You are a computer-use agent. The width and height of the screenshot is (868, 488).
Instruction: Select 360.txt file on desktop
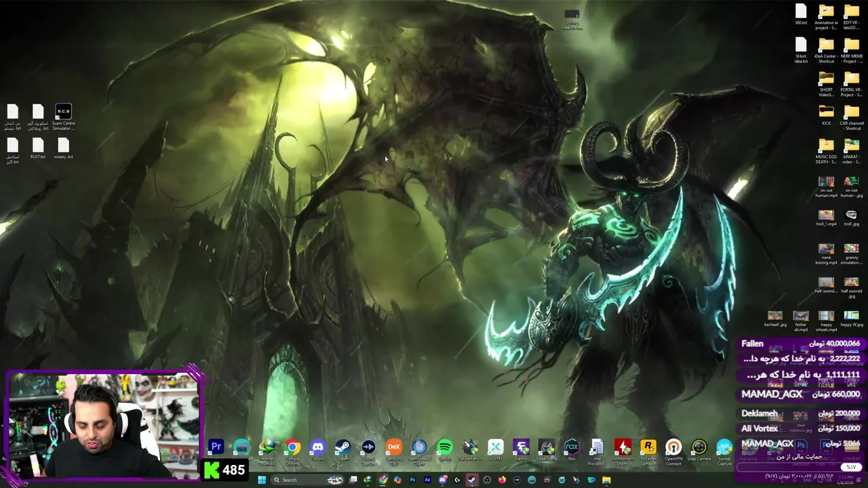(801, 15)
